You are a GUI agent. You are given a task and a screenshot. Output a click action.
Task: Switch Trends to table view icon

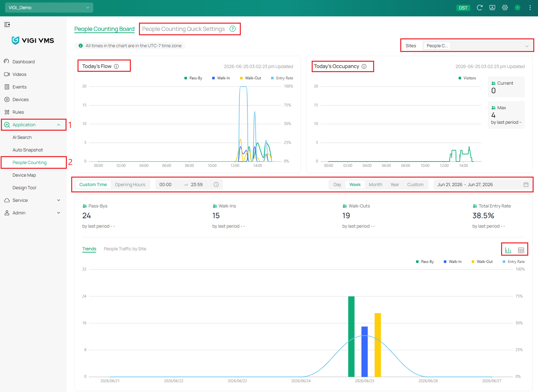(x=521, y=250)
